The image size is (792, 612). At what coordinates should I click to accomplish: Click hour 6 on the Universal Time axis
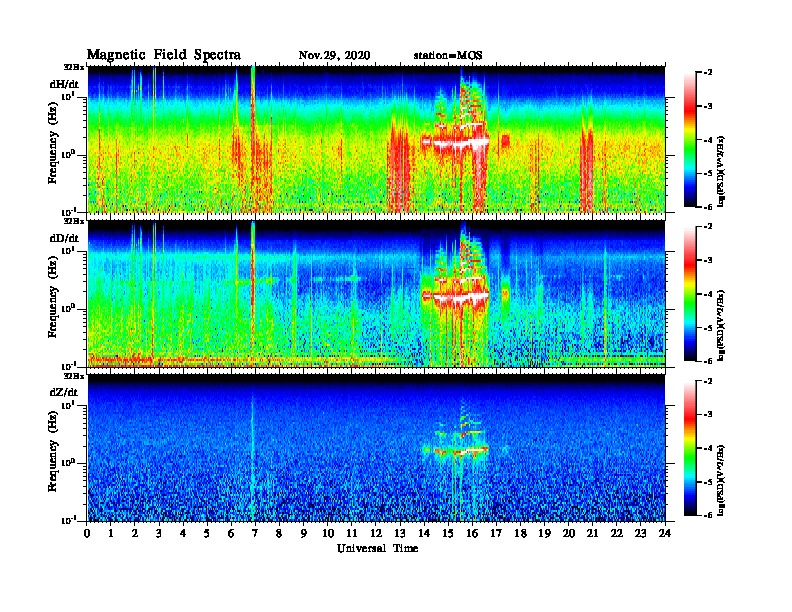click(231, 534)
